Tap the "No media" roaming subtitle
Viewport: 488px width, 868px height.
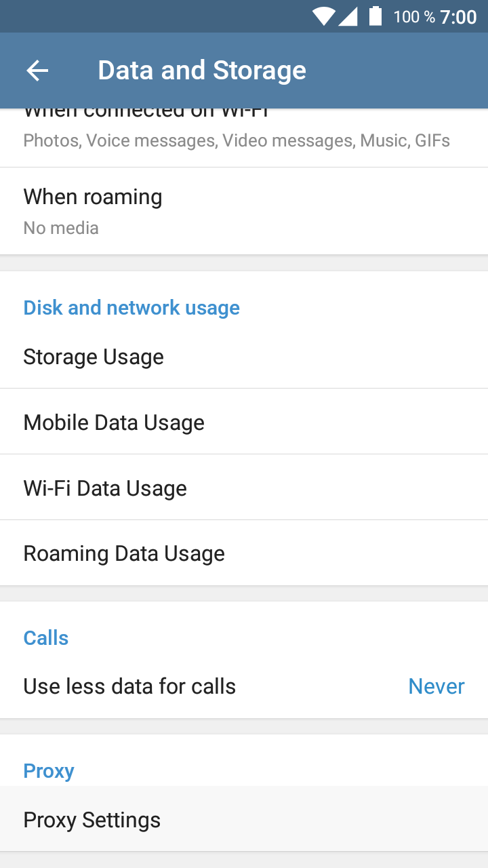(x=61, y=228)
